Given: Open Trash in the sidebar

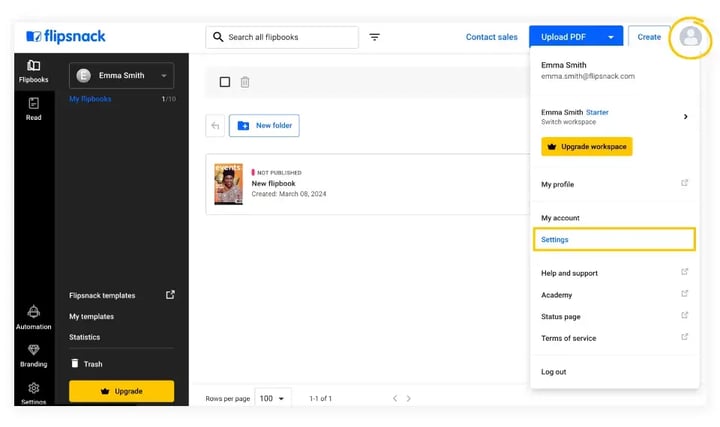Looking at the screenshot, I should (87, 364).
